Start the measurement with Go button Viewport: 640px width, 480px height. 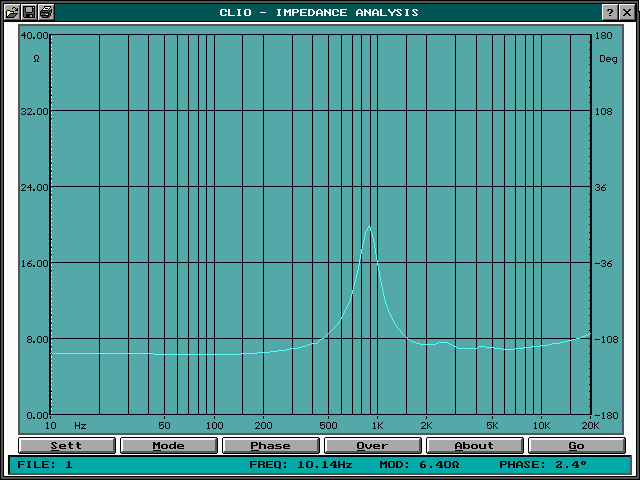coord(577,445)
